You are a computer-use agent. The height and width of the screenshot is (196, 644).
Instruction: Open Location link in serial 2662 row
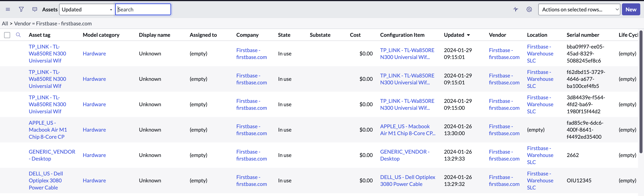540,155
